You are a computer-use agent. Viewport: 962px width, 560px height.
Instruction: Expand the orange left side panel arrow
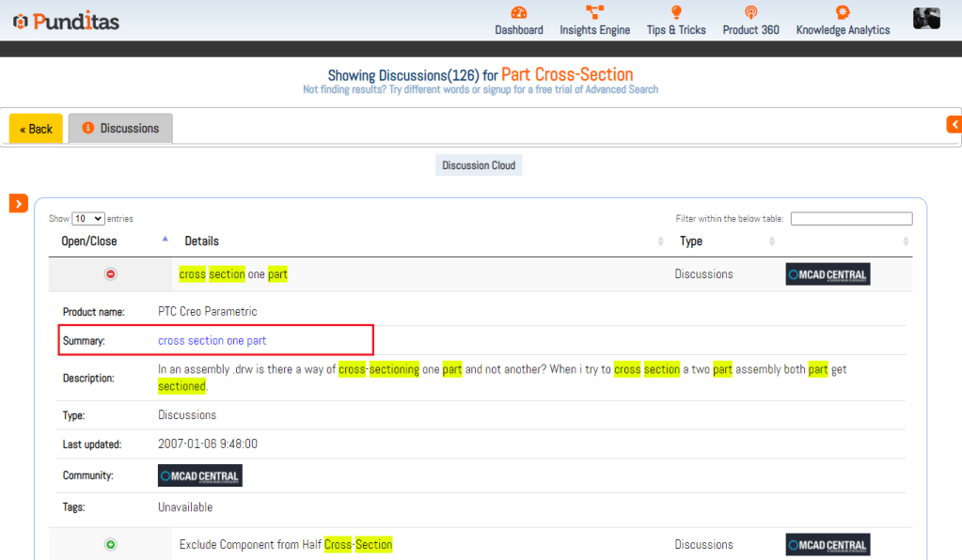[x=19, y=203]
